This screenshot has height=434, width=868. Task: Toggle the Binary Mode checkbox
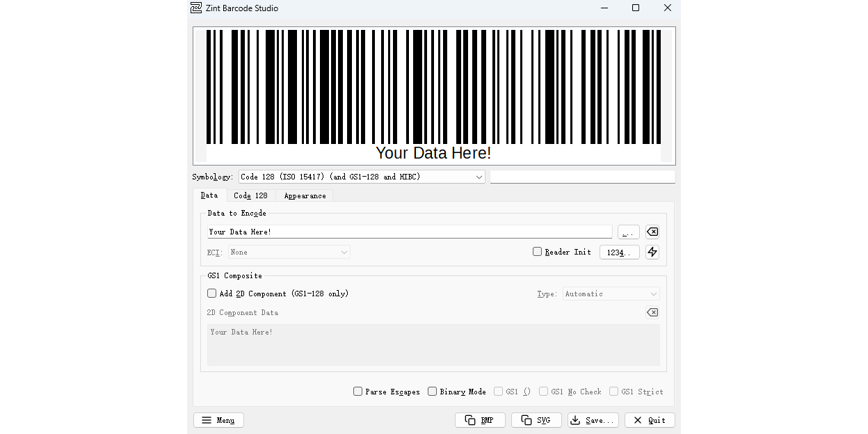(432, 392)
